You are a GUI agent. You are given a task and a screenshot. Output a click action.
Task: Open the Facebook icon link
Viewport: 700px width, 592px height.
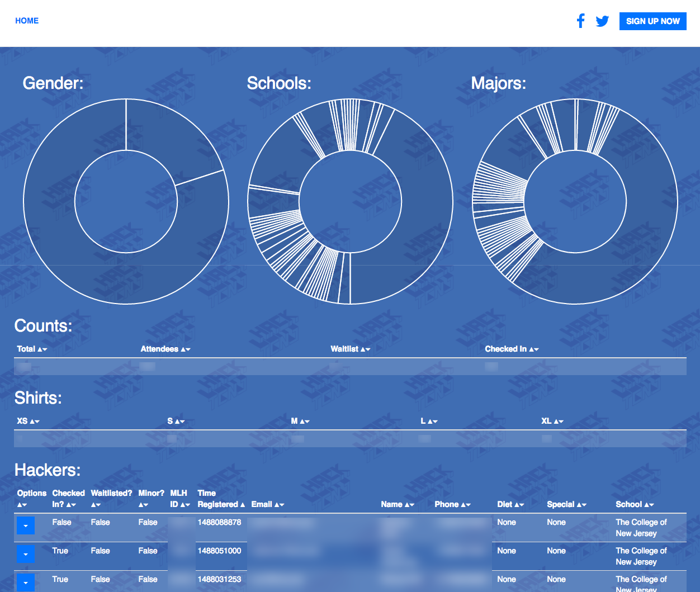(580, 21)
